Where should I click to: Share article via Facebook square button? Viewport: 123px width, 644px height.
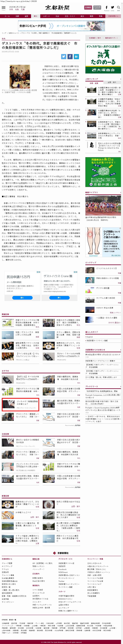[70, 56]
